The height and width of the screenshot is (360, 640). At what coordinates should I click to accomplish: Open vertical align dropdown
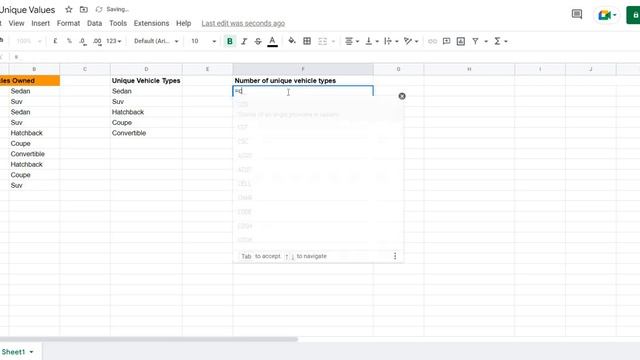[x=371, y=41]
